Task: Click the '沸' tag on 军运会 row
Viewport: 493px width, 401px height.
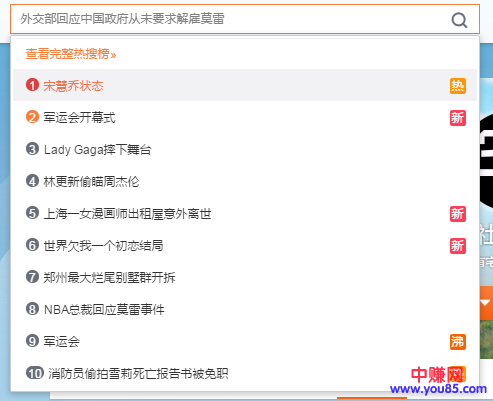Action: click(458, 342)
